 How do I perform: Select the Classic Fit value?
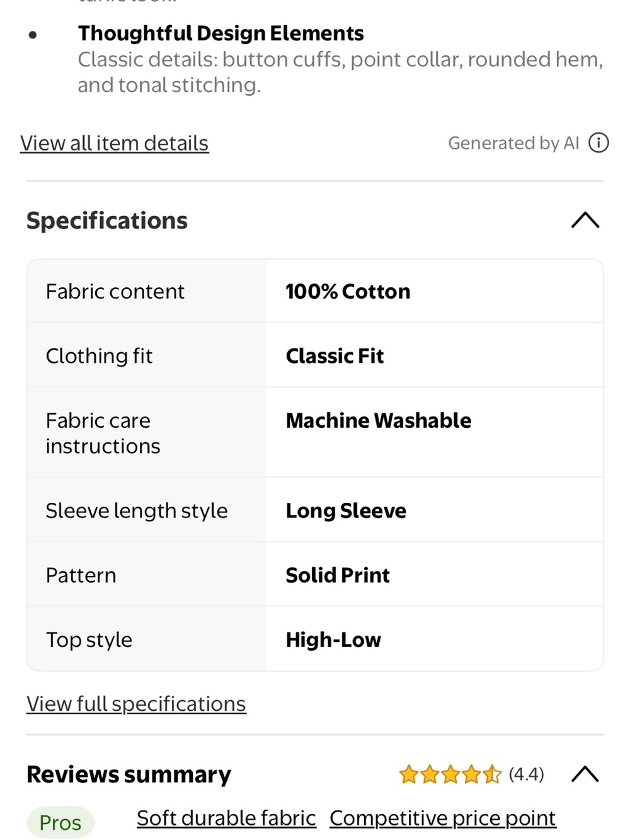pyautogui.click(x=335, y=356)
